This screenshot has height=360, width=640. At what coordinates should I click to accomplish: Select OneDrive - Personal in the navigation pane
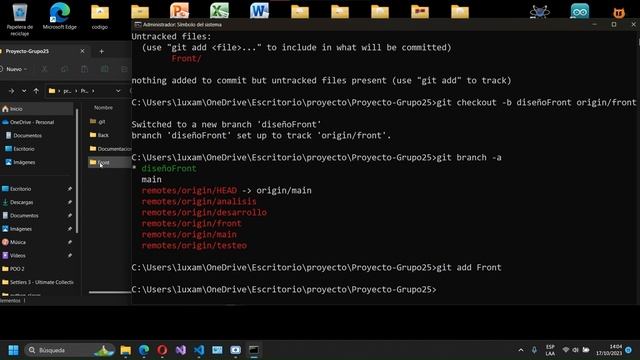click(x=32, y=122)
